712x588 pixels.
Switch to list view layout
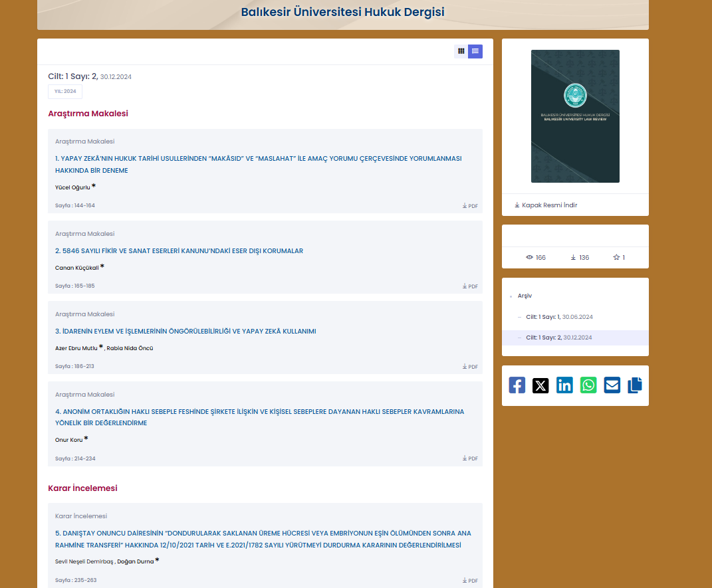tap(475, 51)
